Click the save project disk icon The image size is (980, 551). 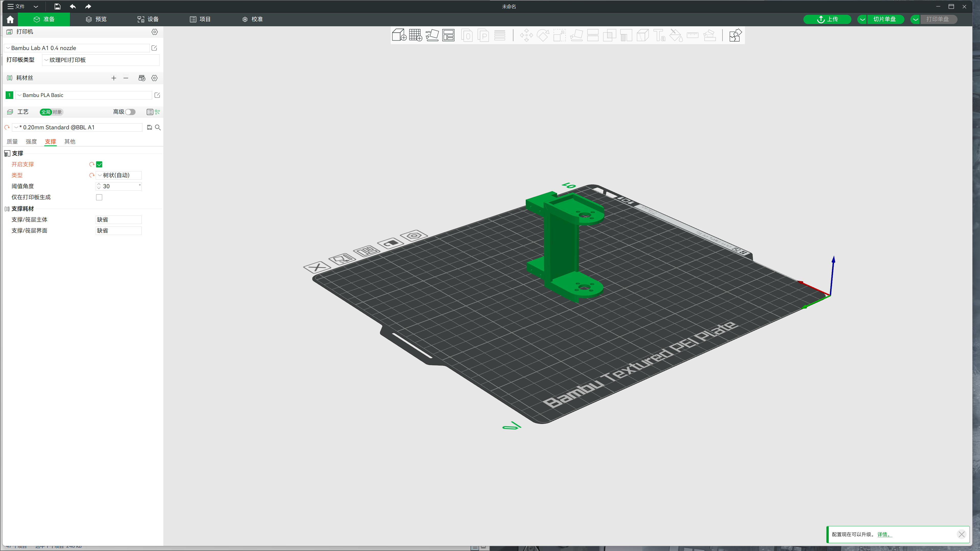click(x=57, y=6)
